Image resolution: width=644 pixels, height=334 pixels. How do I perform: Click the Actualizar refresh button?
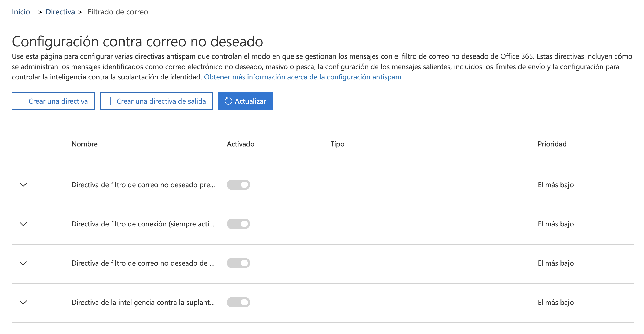click(245, 101)
